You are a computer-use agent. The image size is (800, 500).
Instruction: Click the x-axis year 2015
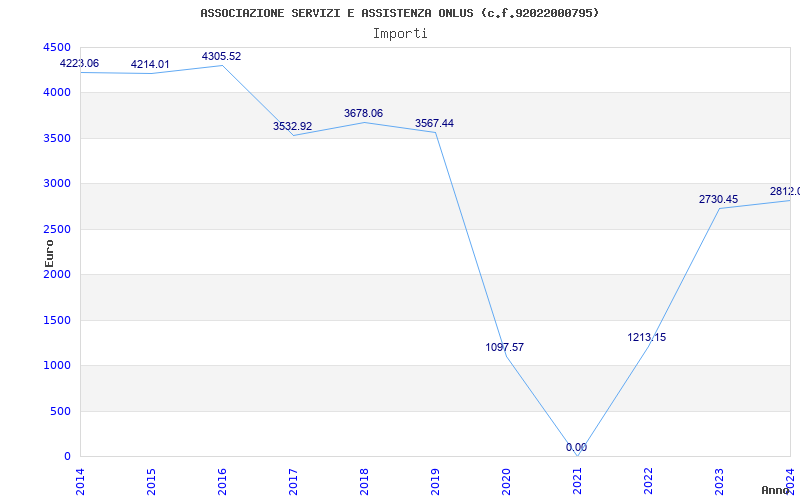tap(152, 482)
